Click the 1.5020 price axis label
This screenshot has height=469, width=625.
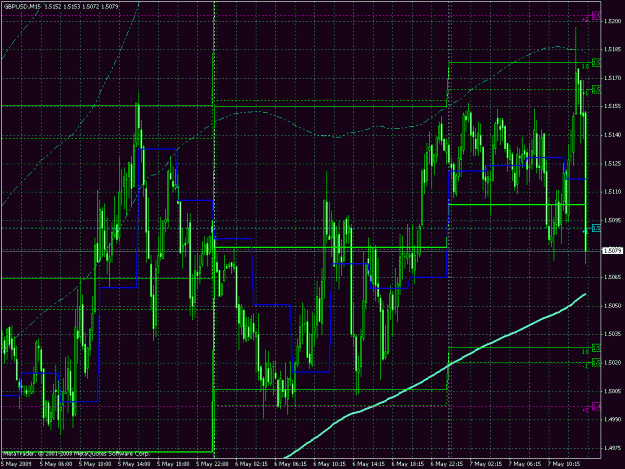pyautogui.click(x=613, y=363)
